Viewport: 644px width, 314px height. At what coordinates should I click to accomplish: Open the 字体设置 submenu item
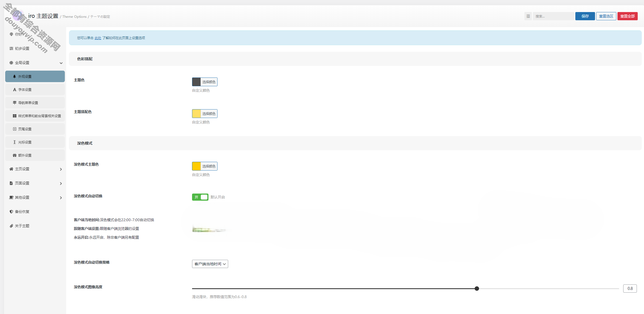click(35, 90)
